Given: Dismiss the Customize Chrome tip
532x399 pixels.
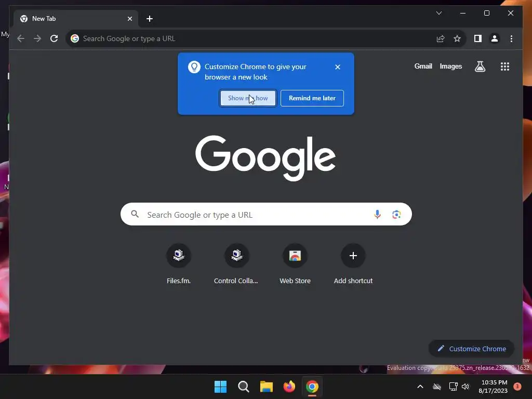Looking at the screenshot, I should pyautogui.click(x=338, y=67).
